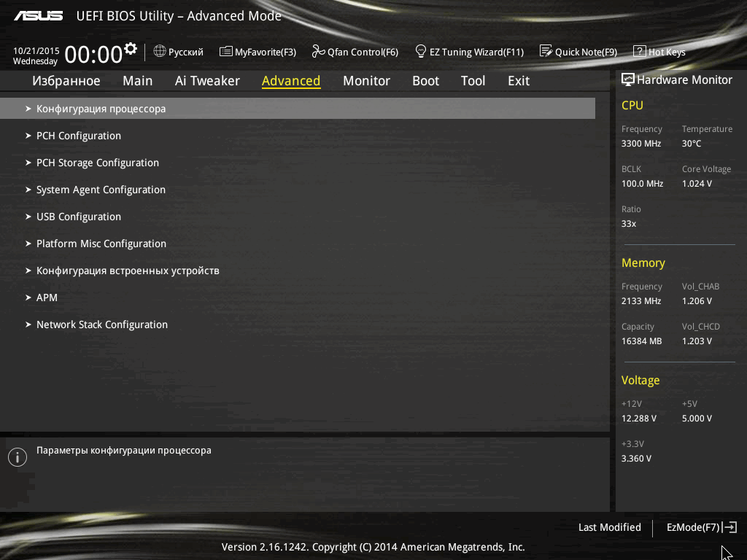747x560 pixels.
Task: Expand USB Configuration arrow
Action: pos(28,217)
